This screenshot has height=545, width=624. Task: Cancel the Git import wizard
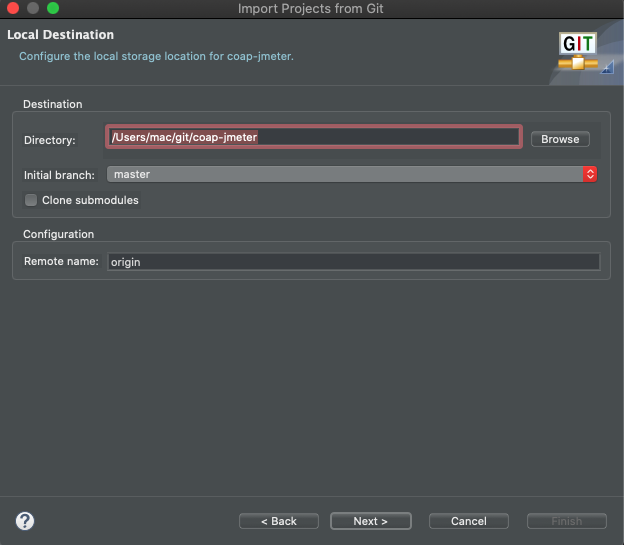pyautogui.click(x=468, y=521)
